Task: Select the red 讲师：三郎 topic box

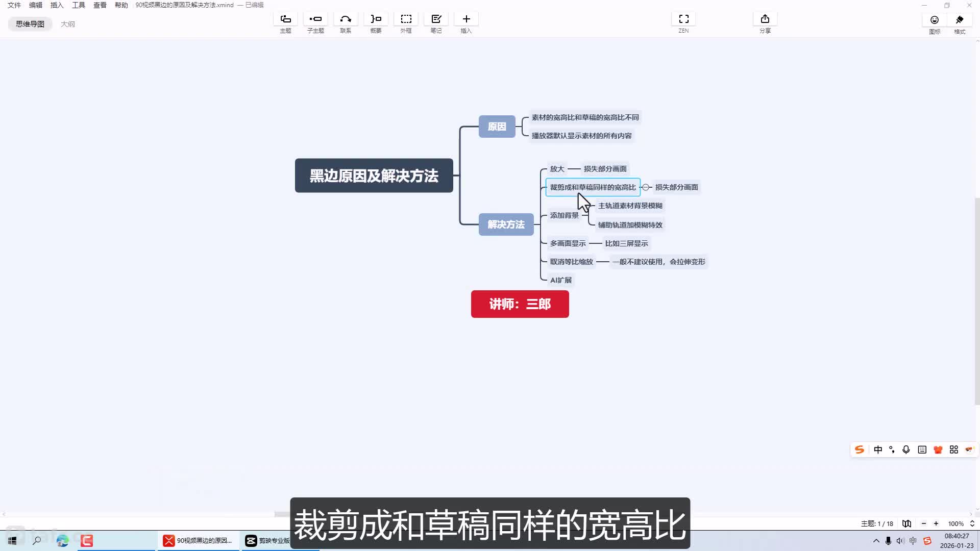Action: coord(520,304)
